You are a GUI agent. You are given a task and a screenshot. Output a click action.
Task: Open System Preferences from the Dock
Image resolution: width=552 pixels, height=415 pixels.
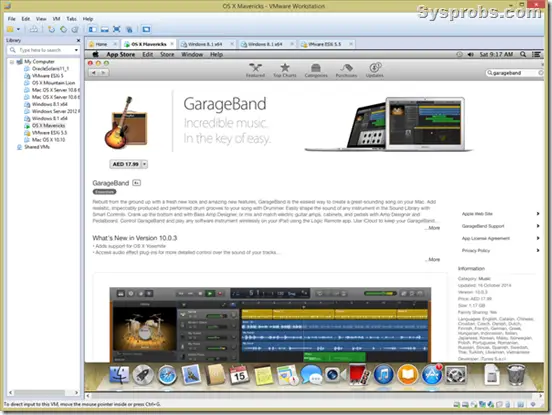(x=456, y=375)
